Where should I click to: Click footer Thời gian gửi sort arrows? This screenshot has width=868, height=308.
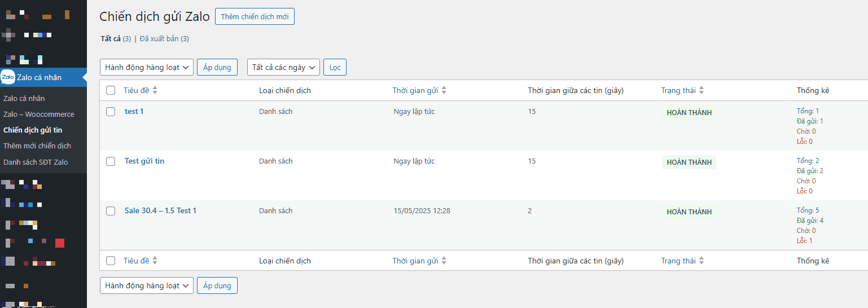(x=444, y=261)
